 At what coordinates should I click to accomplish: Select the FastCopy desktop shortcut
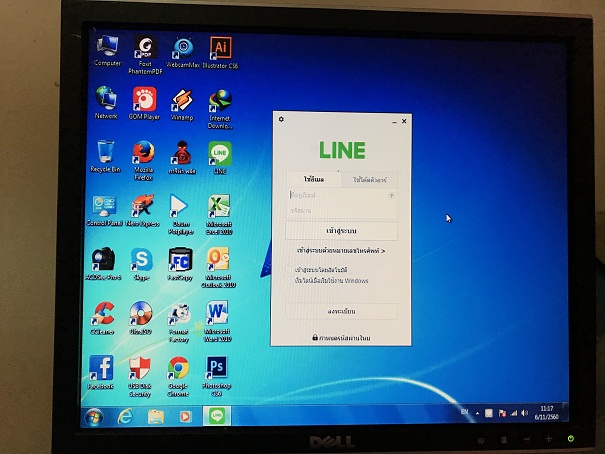click(180, 264)
